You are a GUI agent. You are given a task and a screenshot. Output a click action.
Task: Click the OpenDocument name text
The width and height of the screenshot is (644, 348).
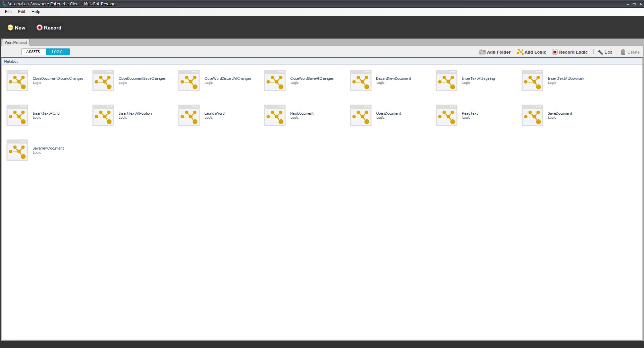tap(388, 113)
